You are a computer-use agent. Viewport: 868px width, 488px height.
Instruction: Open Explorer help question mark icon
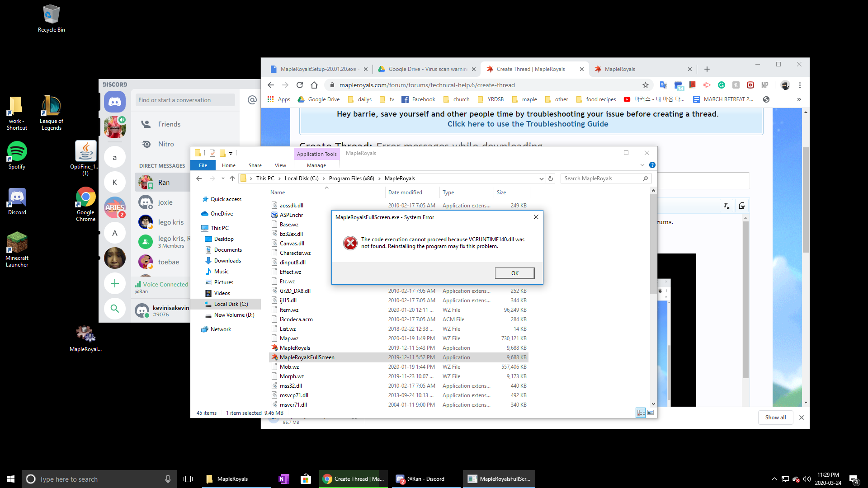coord(652,165)
